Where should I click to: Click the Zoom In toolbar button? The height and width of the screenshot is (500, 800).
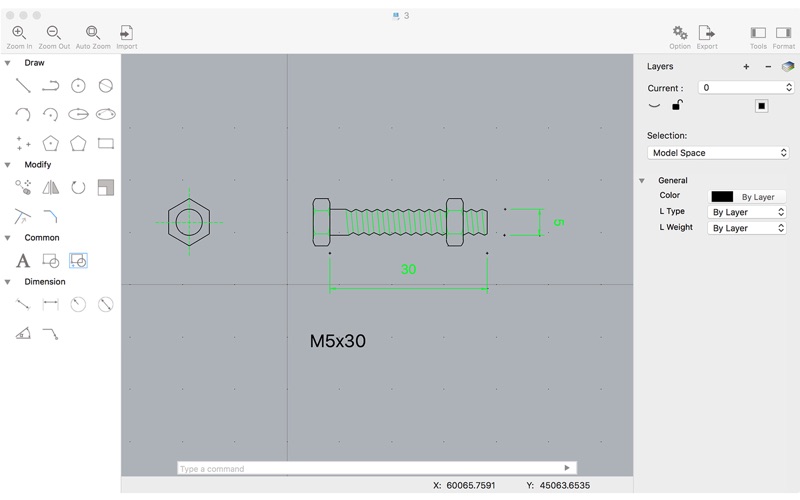pyautogui.click(x=19, y=37)
